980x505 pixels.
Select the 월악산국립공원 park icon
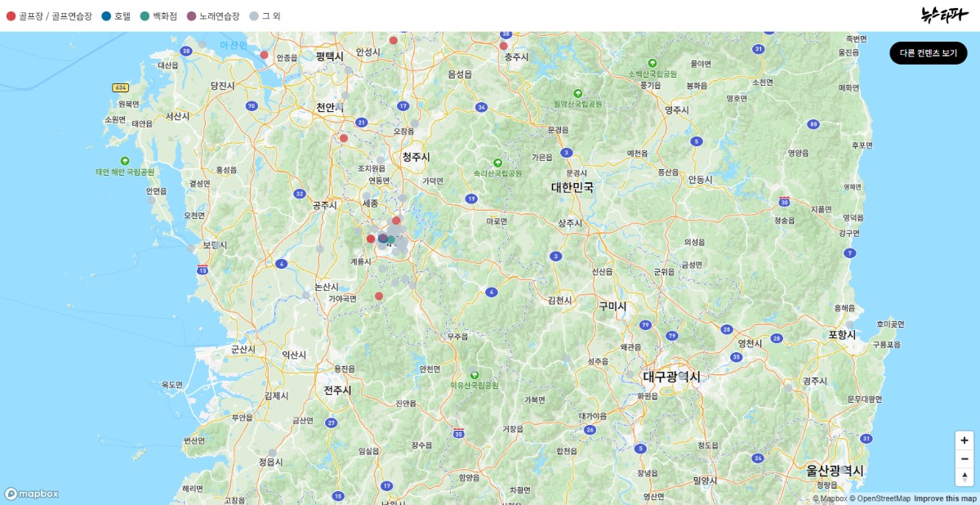click(577, 93)
